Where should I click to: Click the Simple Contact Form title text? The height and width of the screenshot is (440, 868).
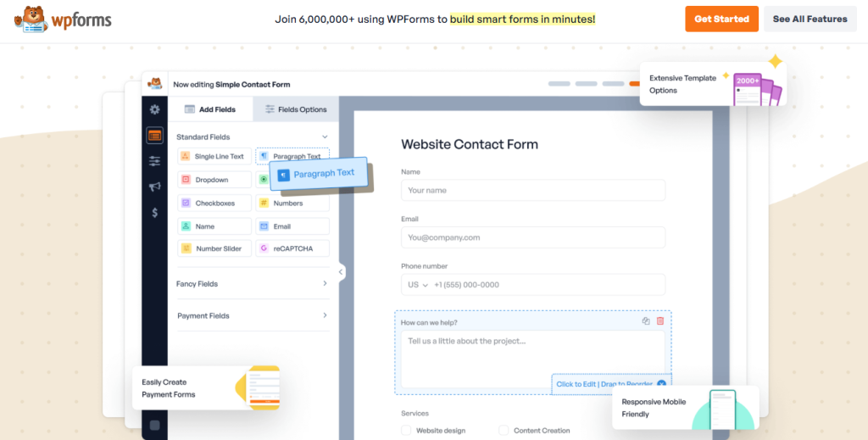(253, 85)
